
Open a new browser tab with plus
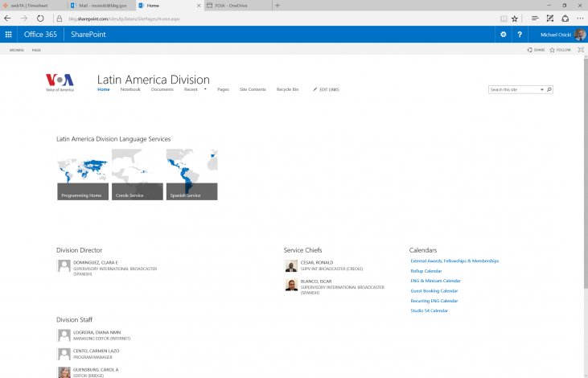(x=278, y=6)
